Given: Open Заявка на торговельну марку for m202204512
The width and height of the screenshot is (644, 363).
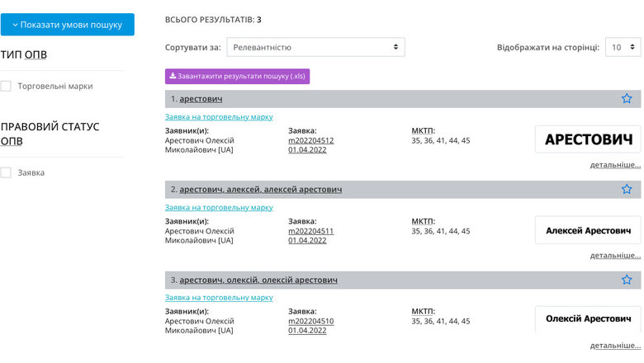Looking at the screenshot, I should coord(219,117).
